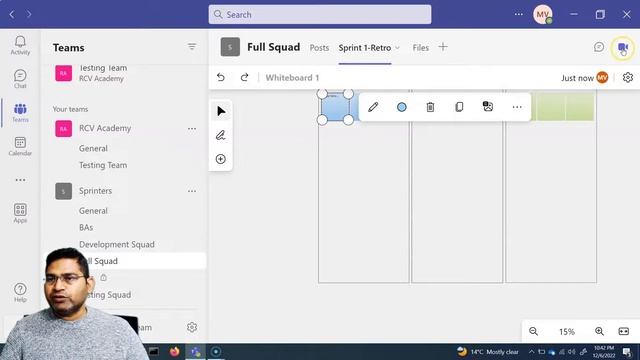The height and width of the screenshot is (360, 640).
Task: Open the Apps icon in sidebar
Action: click(x=20, y=213)
